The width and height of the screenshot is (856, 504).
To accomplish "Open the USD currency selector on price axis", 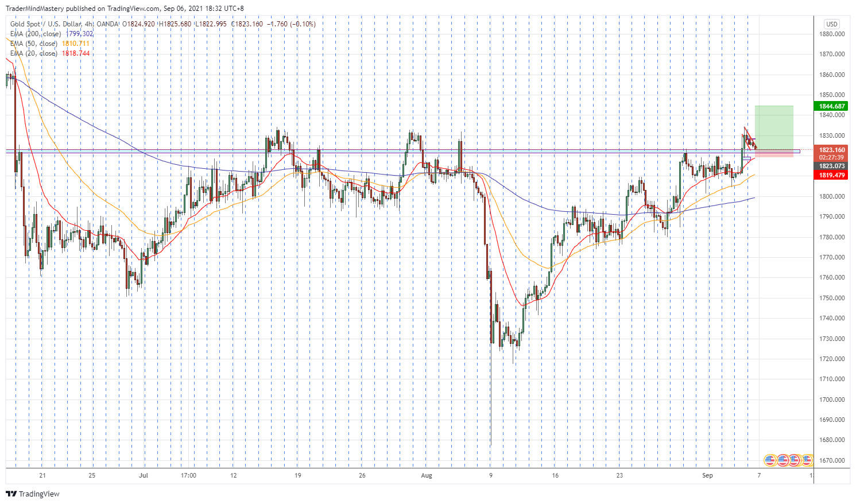I will pyautogui.click(x=831, y=24).
